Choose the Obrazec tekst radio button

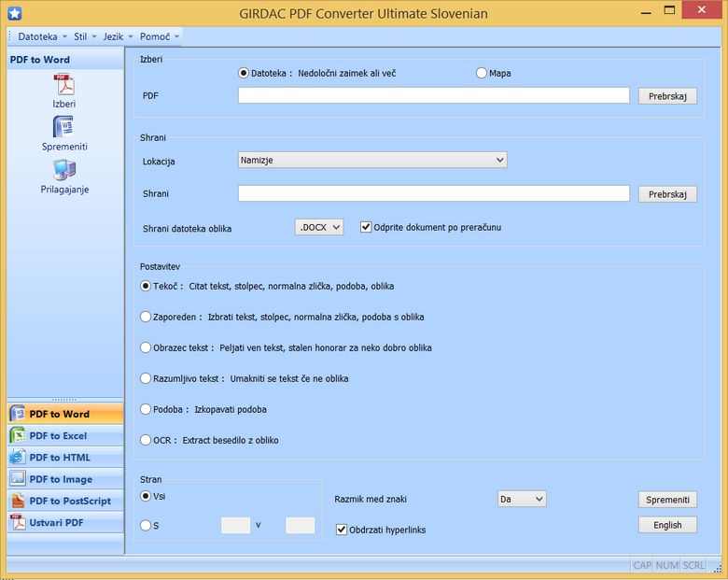pos(146,347)
